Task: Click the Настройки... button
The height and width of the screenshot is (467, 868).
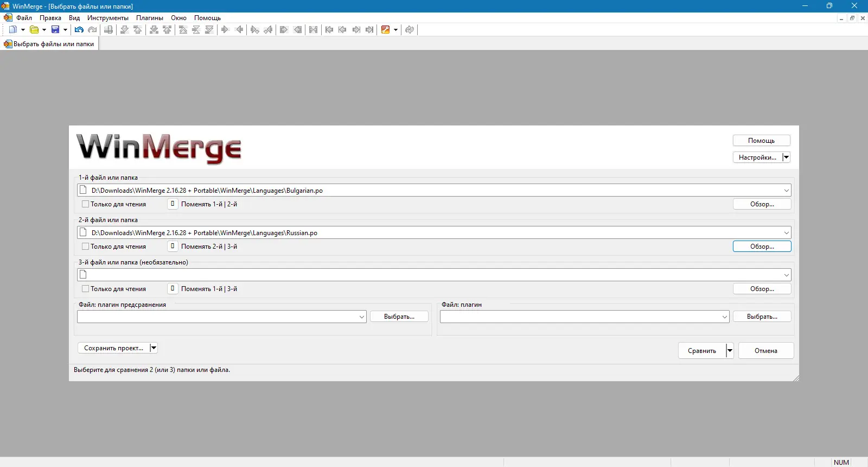Action: [757, 157]
